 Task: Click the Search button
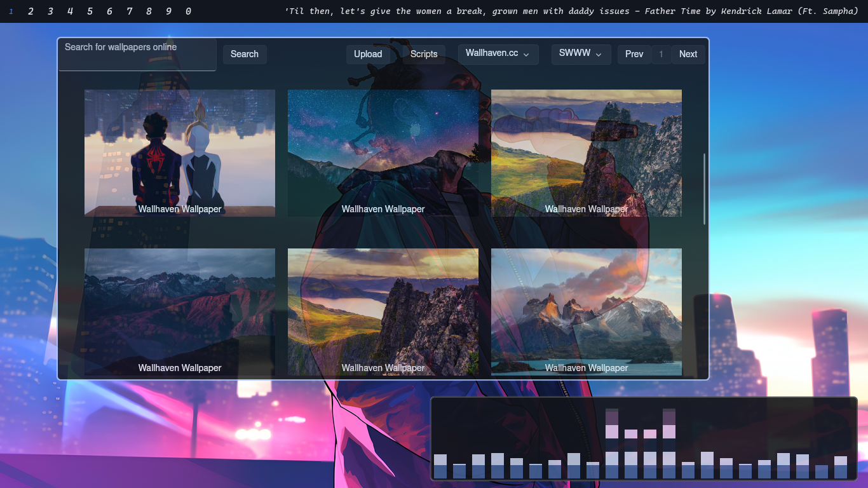[244, 54]
